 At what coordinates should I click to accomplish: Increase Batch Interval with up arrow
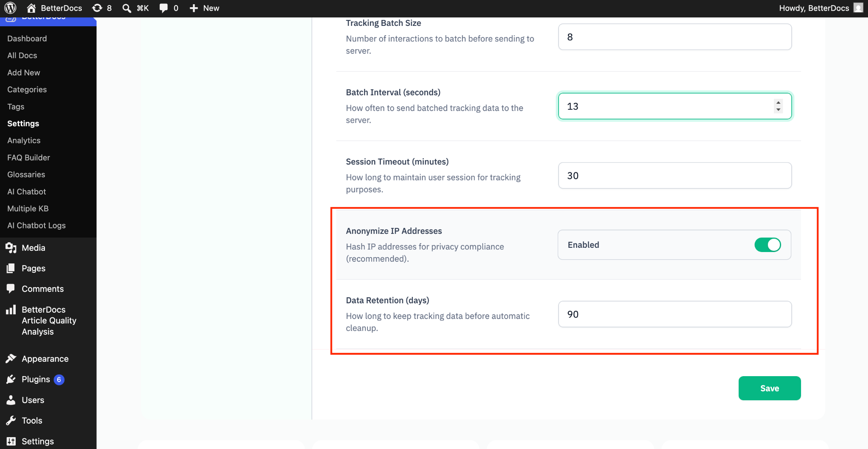(778, 103)
